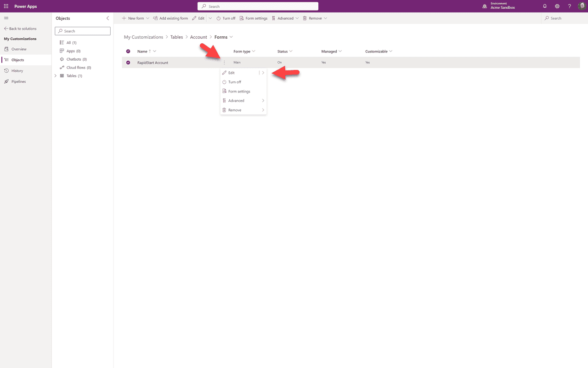
Task: Check the select-all checkbox in the header
Action: click(x=128, y=51)
